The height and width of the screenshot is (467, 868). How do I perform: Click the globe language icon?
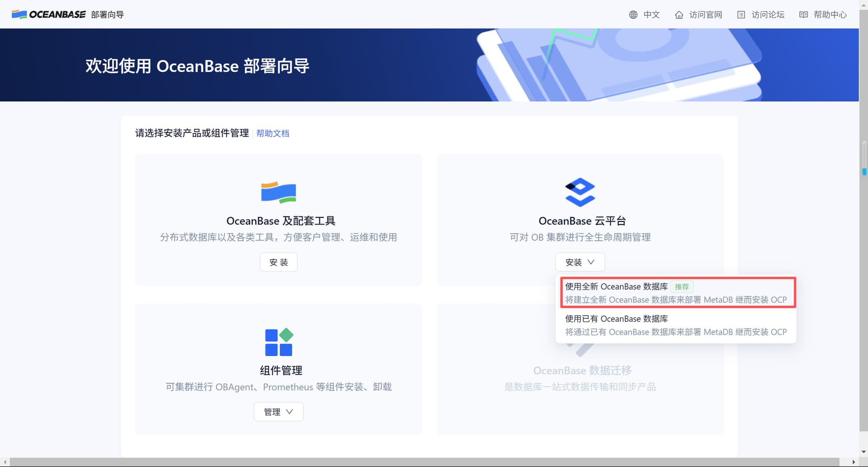pyautogui.click(x=633, y=15)
